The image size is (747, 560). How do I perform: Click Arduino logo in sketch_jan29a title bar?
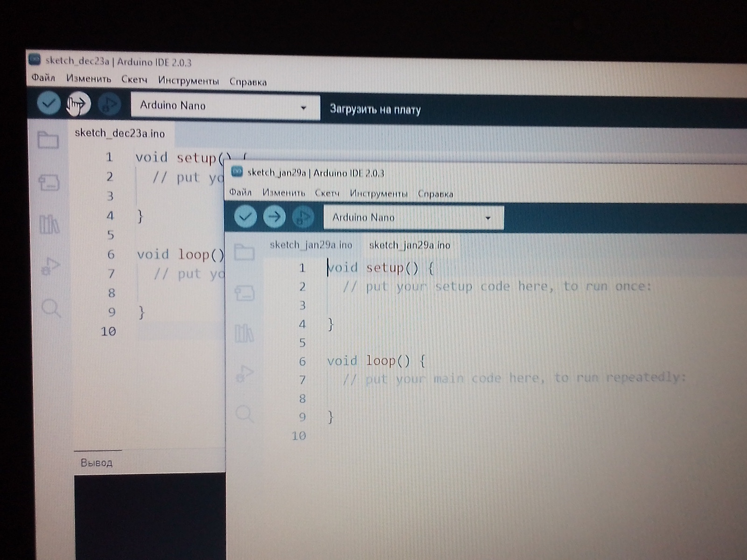pos(237,172)
